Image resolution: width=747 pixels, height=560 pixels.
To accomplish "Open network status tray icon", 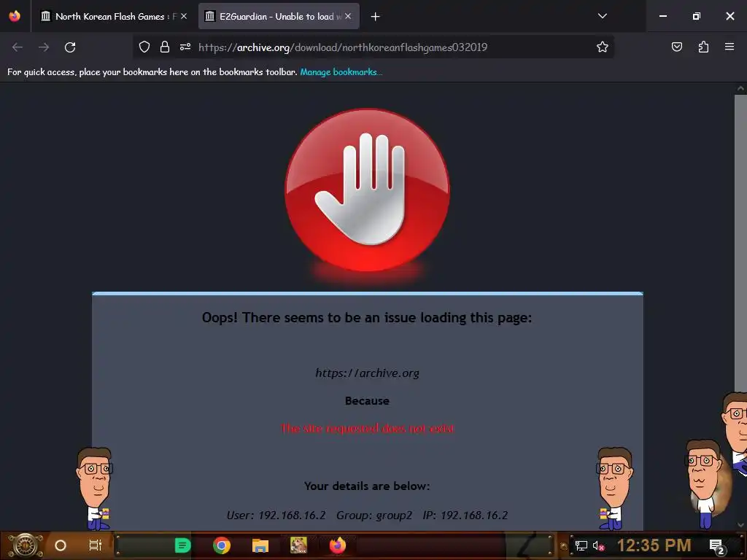I will coord(581,545).
